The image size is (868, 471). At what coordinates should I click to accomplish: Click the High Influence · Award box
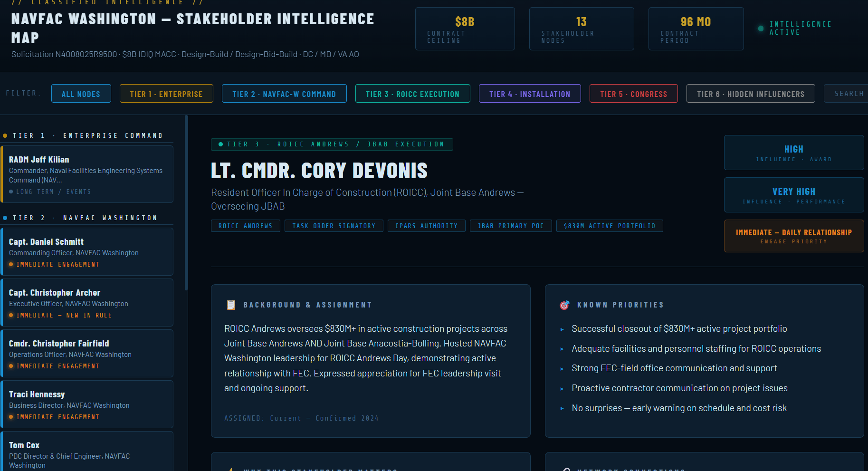click(x=794, y=153)
